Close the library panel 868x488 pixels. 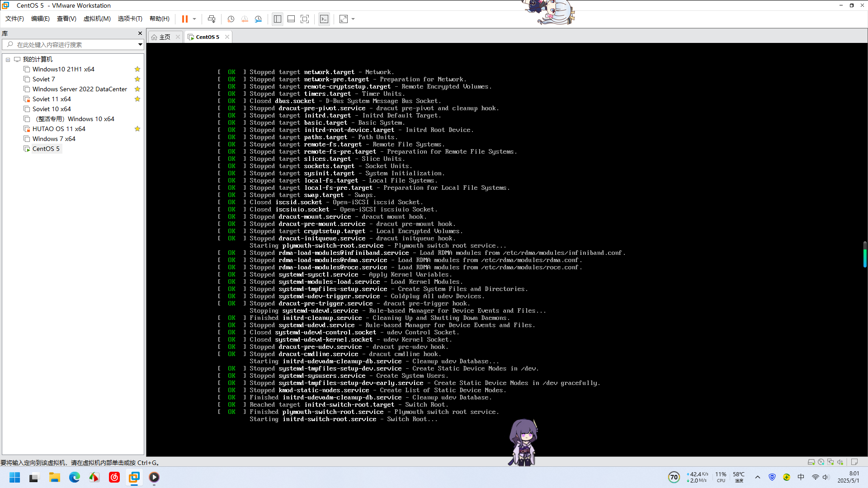[140, 33]
